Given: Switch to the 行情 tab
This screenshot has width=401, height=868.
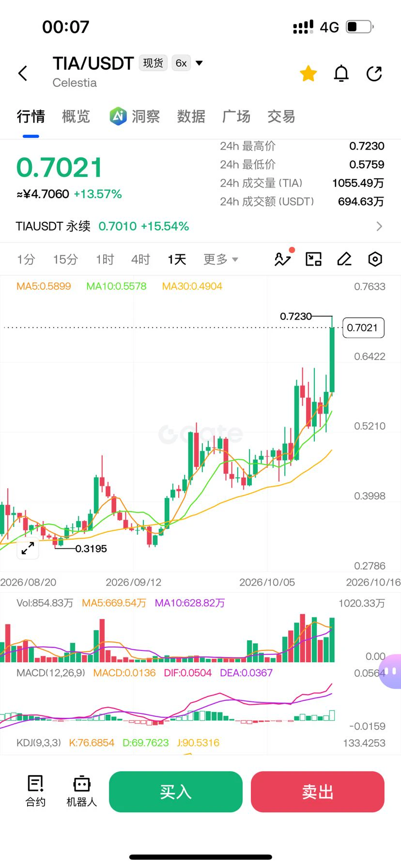Looking at the screenshot, I should [31, 116].
